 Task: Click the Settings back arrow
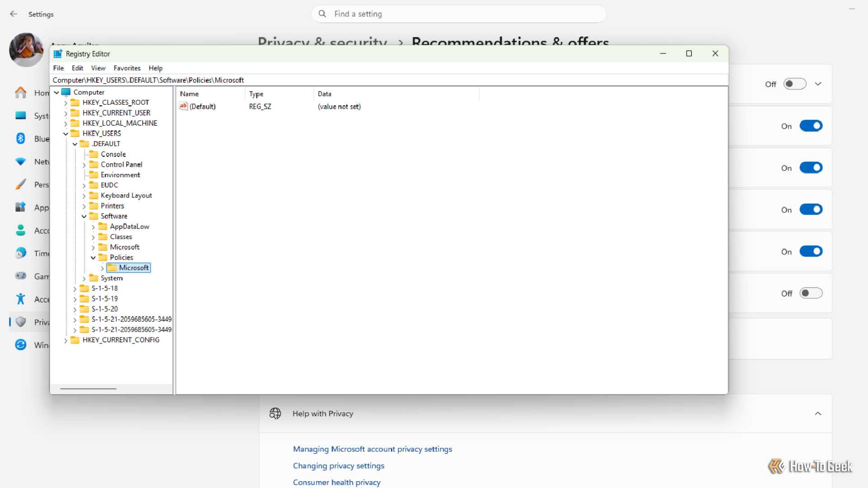14,14
